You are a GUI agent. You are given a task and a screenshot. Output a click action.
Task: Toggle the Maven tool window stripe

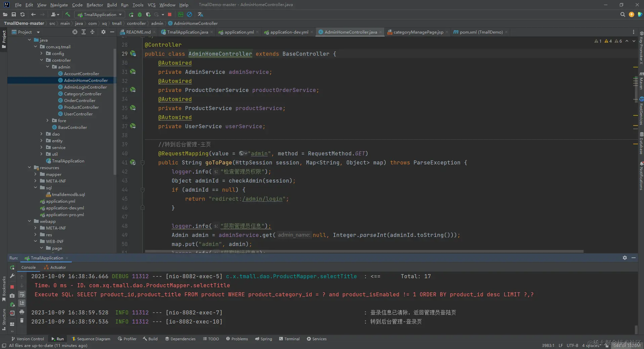641,81
